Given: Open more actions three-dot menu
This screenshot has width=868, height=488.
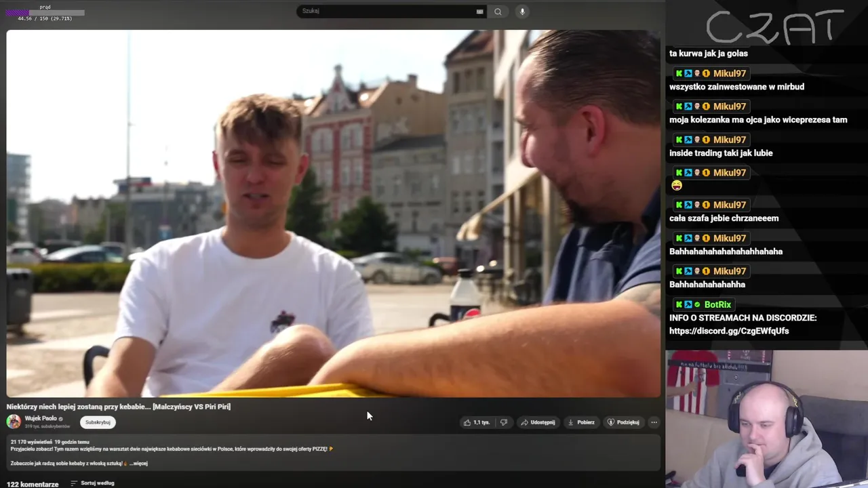Looking at the screenshot, I should tap(654, 422).
